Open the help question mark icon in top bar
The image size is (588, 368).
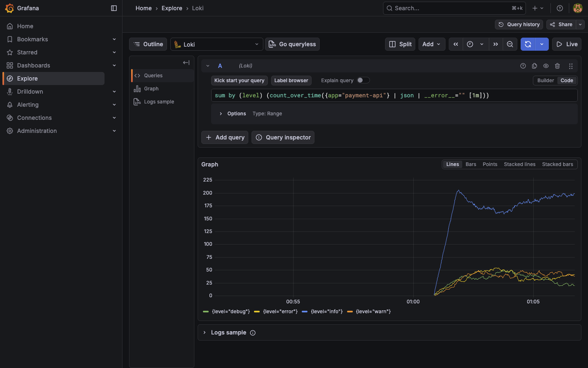click(560, 8)
